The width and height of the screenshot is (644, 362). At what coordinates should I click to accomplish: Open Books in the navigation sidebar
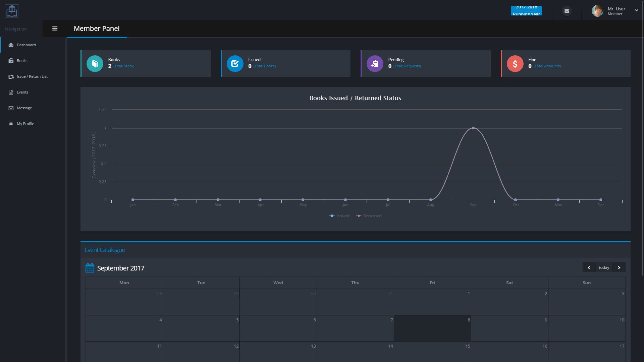pyautogui.click(x=22, y=61)
